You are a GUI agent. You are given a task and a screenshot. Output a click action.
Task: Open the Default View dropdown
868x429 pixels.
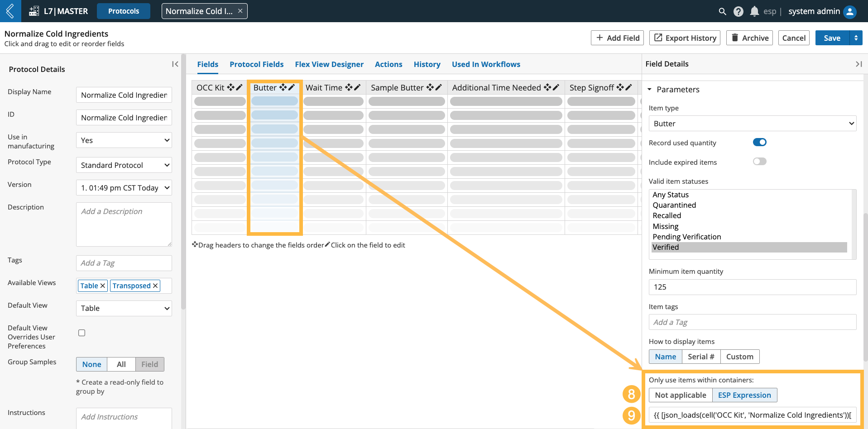click(x=124, y=308)
